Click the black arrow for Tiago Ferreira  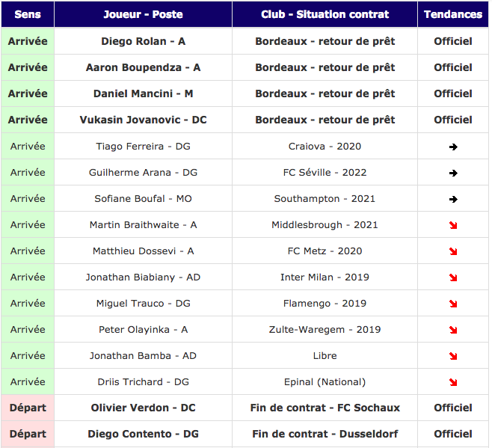(x=453, y=147)
